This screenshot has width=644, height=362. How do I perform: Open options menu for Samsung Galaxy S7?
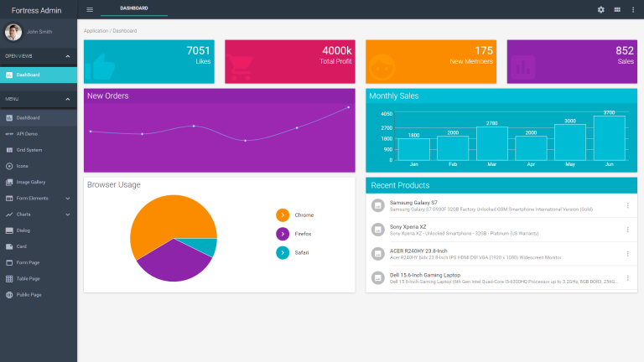(627, 205)
